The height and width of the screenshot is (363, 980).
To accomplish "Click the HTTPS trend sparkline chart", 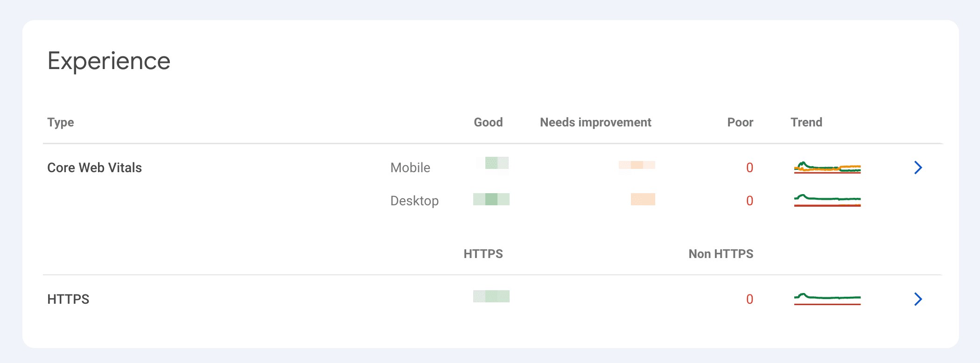I will pyautogui.click(x=827, y=299).
